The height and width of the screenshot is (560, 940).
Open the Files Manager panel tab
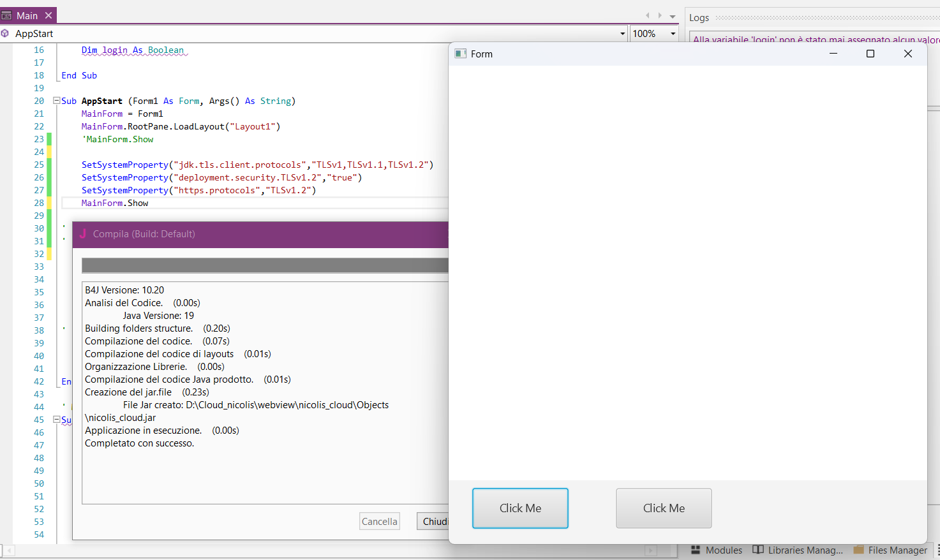[x=890, y=550]
